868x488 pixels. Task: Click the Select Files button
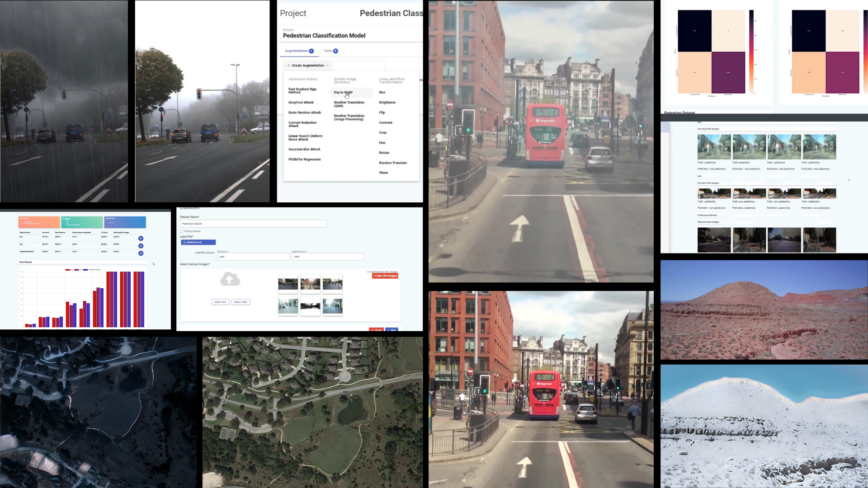(x=220, y=302)
